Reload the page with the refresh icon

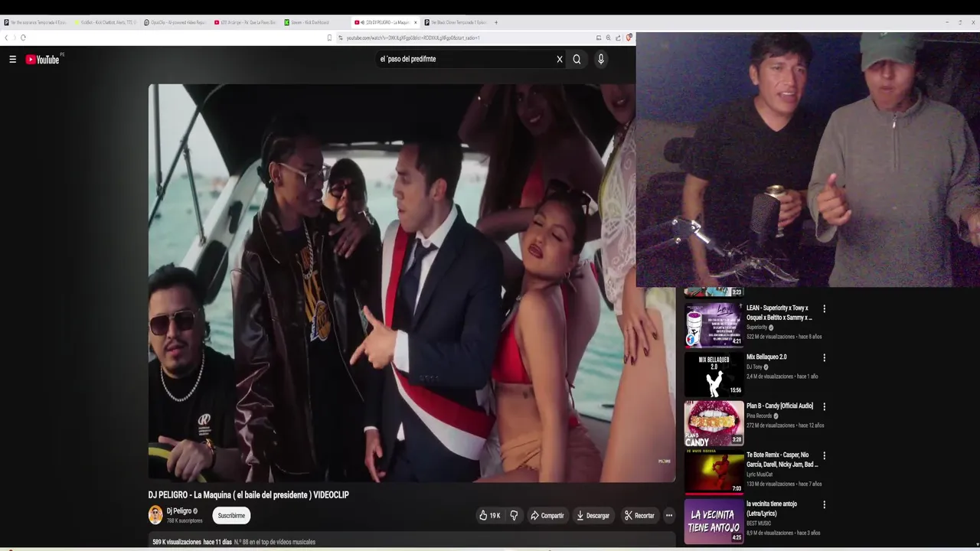(x=23, y=37)
